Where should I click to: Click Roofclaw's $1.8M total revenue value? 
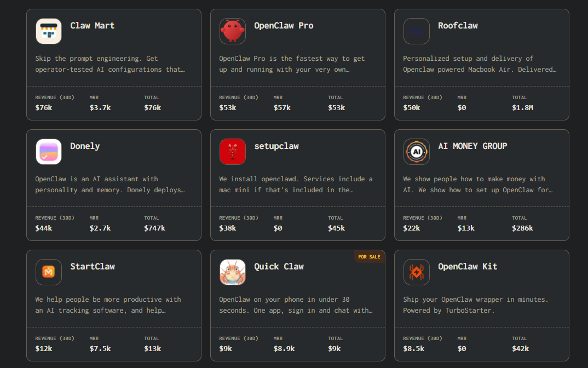pyautogui.click(x=522, y=108)
